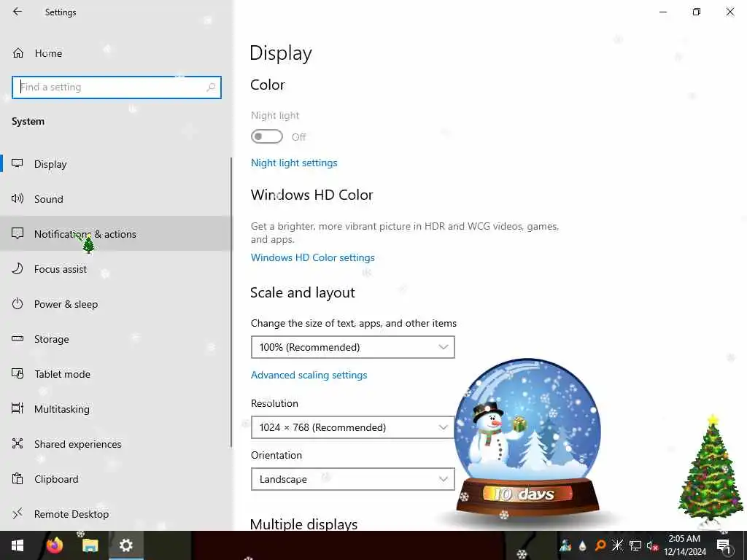Go to Settings Home
Image resolution: width=747 pixels, height=560 pixels.
coord(37,53)
